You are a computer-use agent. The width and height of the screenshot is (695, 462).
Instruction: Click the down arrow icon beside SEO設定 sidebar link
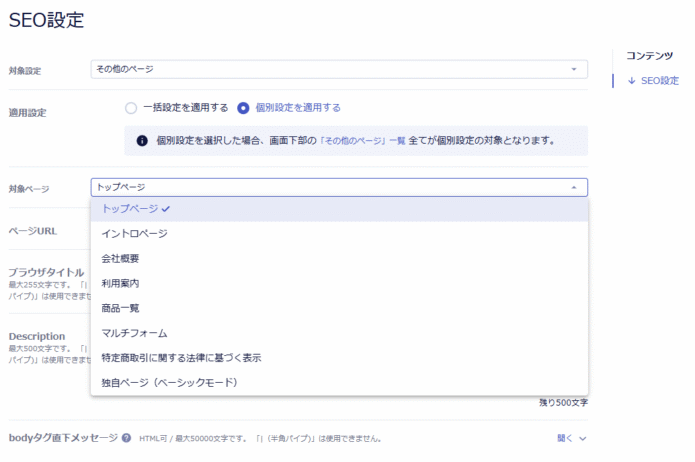point(631,81)
